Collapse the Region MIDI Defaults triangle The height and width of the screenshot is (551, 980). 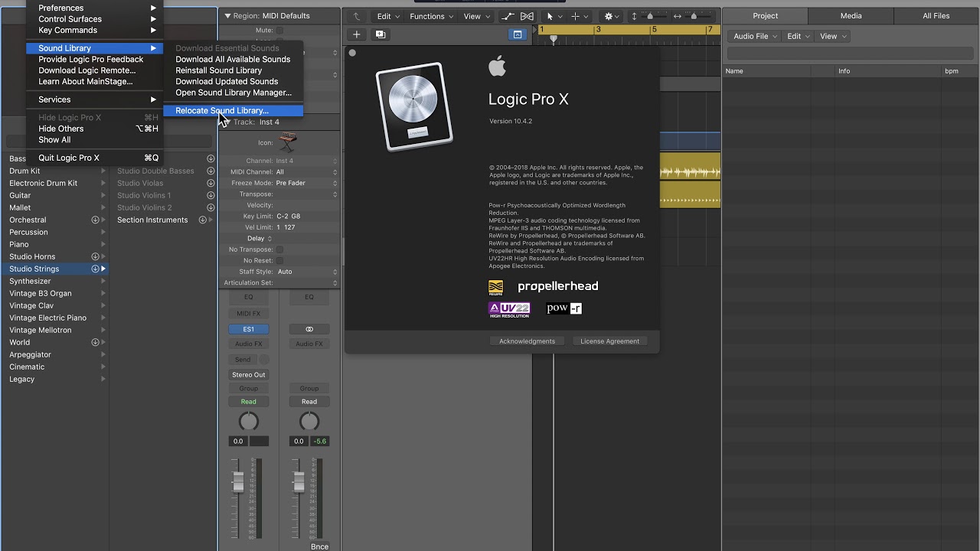(x=227, y=16)
